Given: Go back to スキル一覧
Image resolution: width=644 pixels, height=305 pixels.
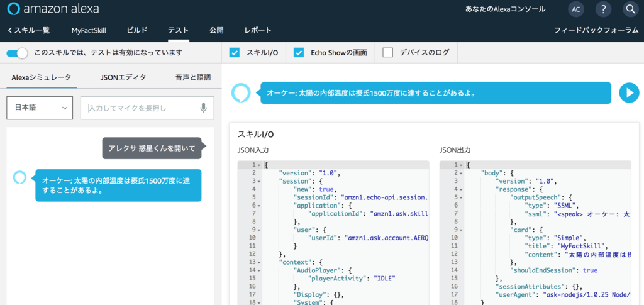Looking at the screenshot, I should pyautogui.click(x=28, y=30).
